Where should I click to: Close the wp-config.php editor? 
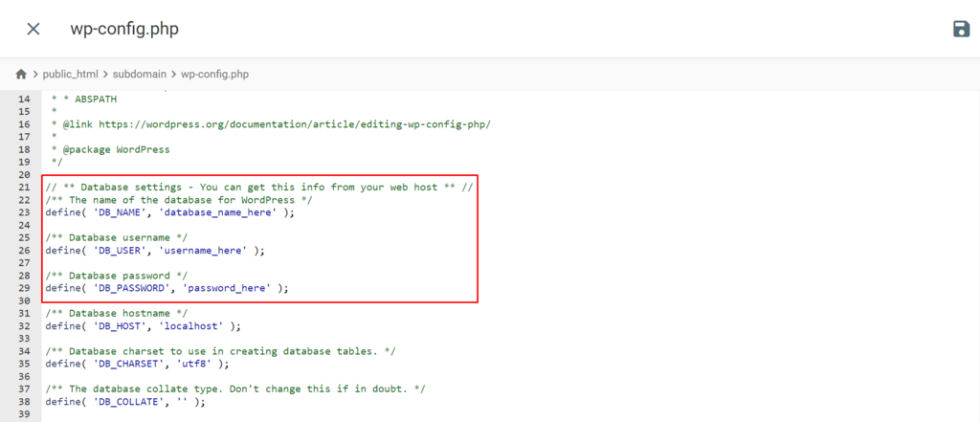pos(33,29)
